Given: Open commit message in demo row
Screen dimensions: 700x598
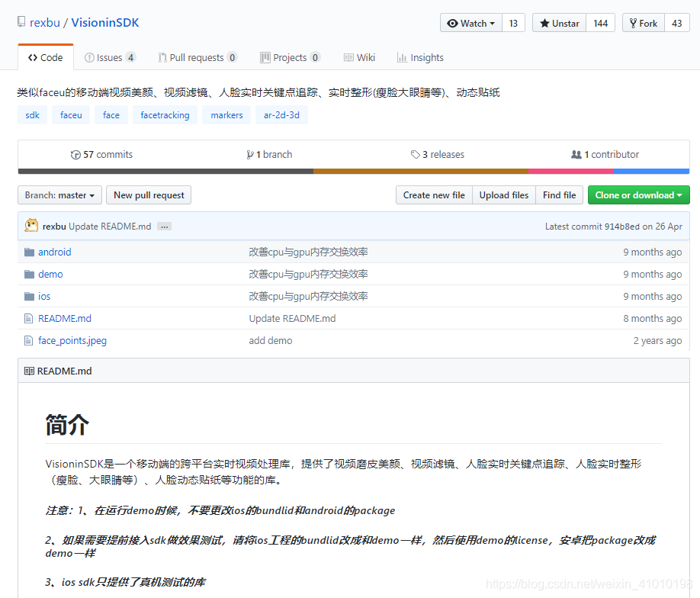Looking at the screenshot, I should point(309,275).
